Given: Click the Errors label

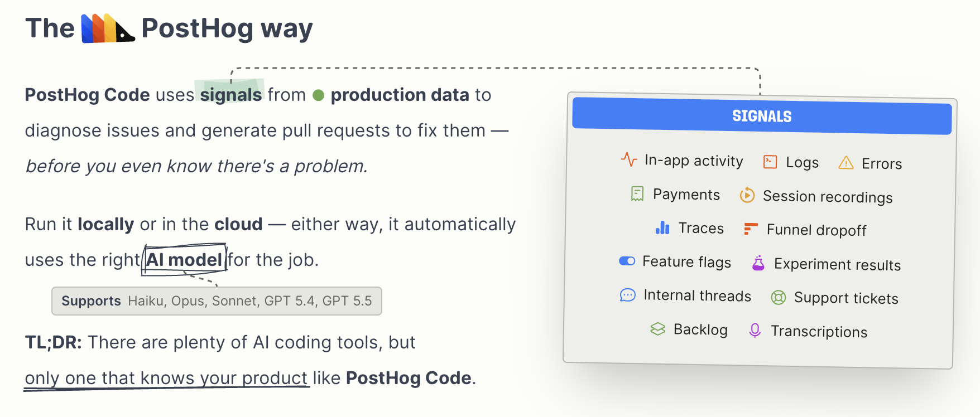Looking at the screenshot, I should point(882,164).
